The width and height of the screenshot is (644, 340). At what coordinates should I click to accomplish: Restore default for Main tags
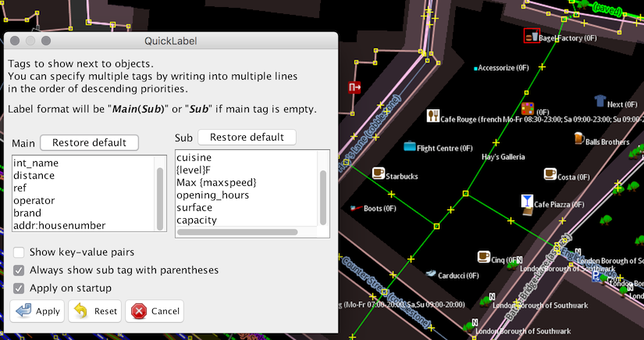89,143
